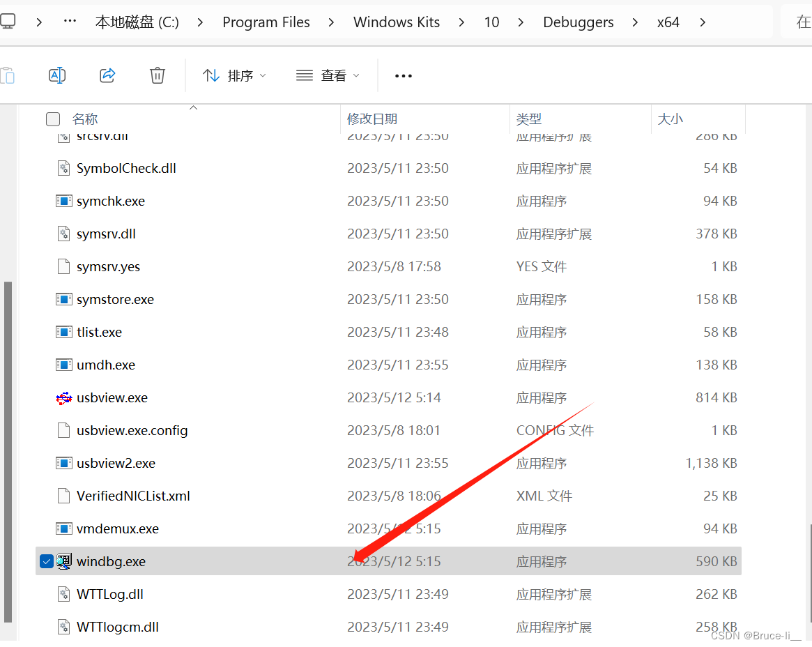The width and height of the screenshot is (812, 647).
Task: Sort by the 修改日期 column header
Action: pos(372,119)
